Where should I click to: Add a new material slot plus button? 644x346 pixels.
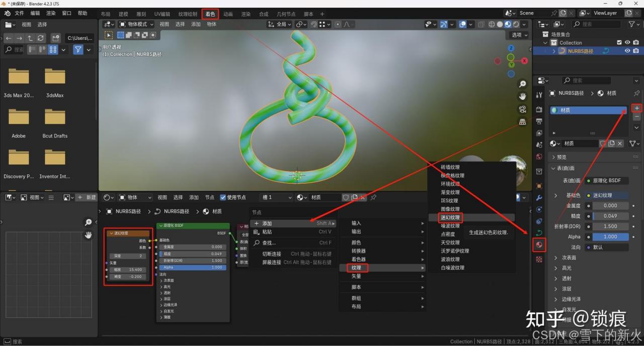pyautogui.click(x=637, y=108)
